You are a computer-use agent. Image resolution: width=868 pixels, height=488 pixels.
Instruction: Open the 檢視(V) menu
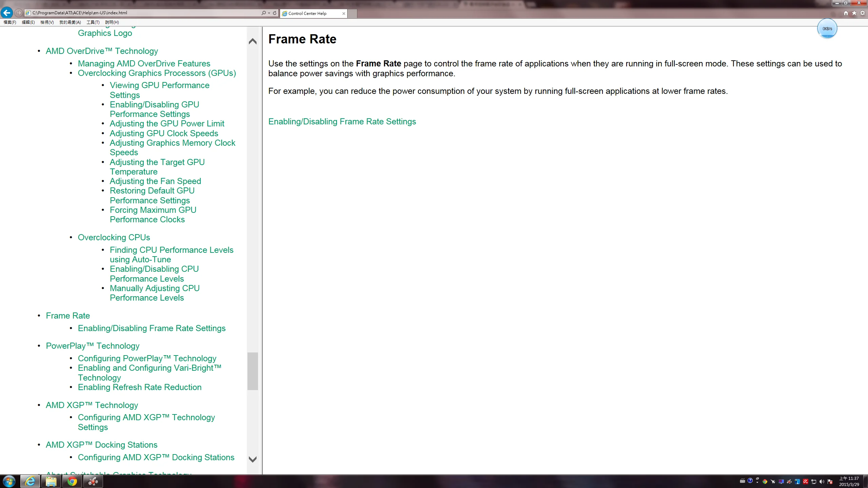pos(47,22)
